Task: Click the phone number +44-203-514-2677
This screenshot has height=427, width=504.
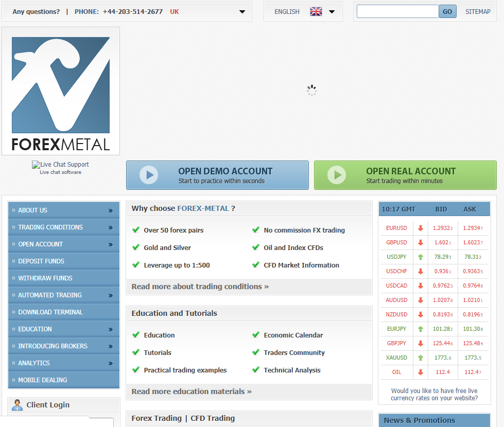Action: tap(133, 11)
